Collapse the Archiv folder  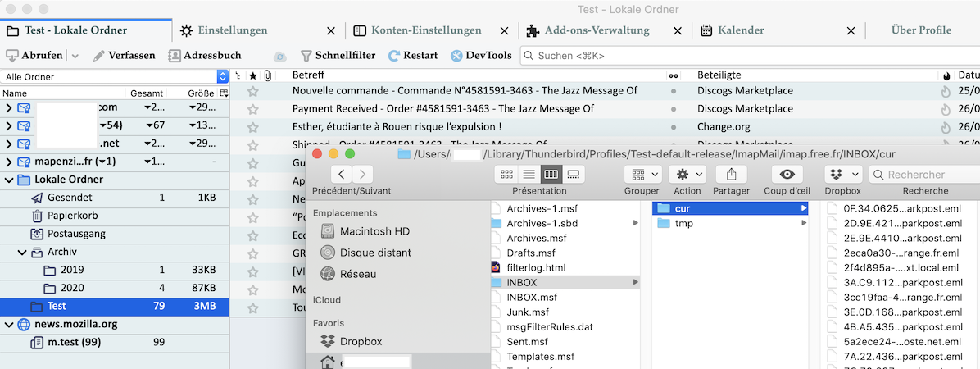pyautogui.click(x=21, y=253)
